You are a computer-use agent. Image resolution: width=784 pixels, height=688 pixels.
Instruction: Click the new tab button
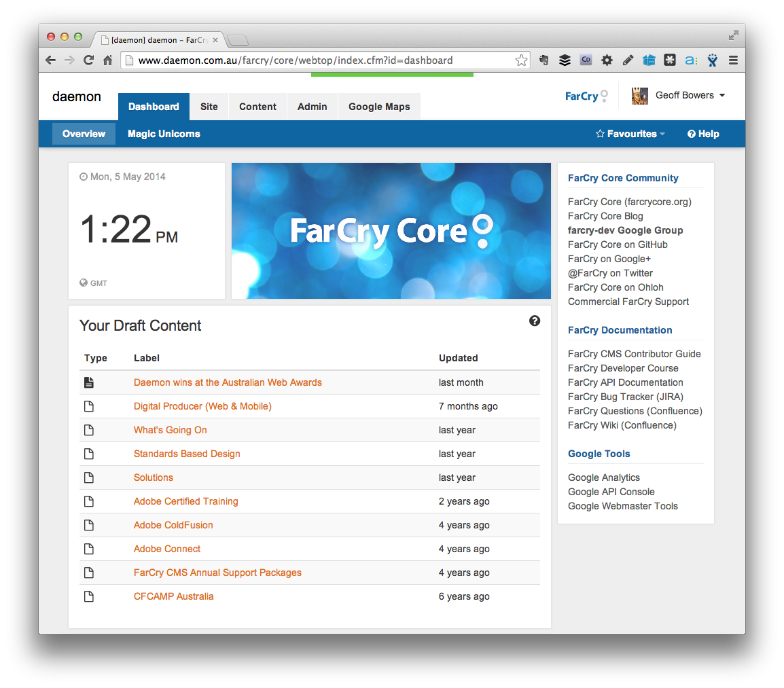tap(238, 40)
